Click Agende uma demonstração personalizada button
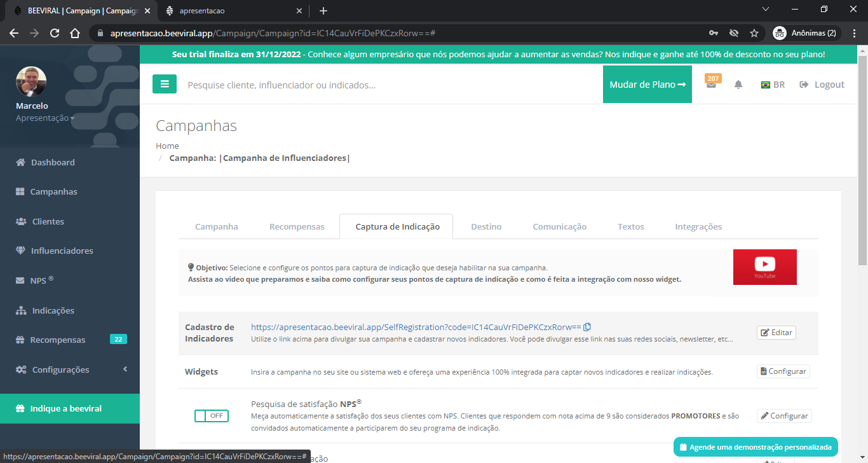 point(756,447)
